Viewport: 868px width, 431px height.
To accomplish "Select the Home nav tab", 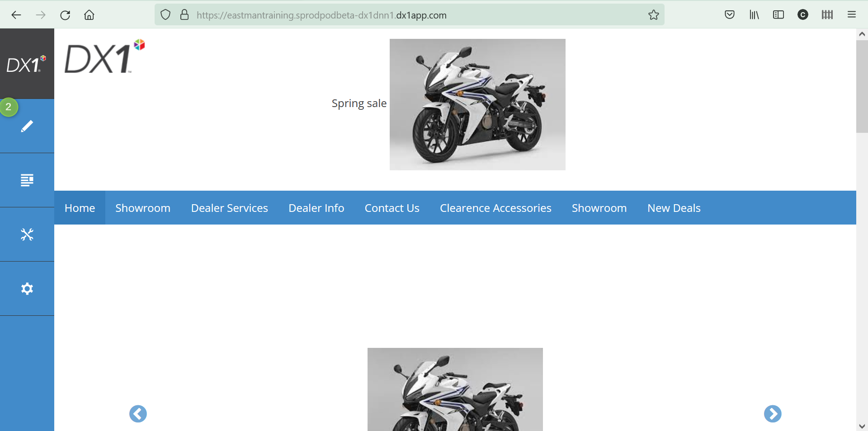I will 80,208.
